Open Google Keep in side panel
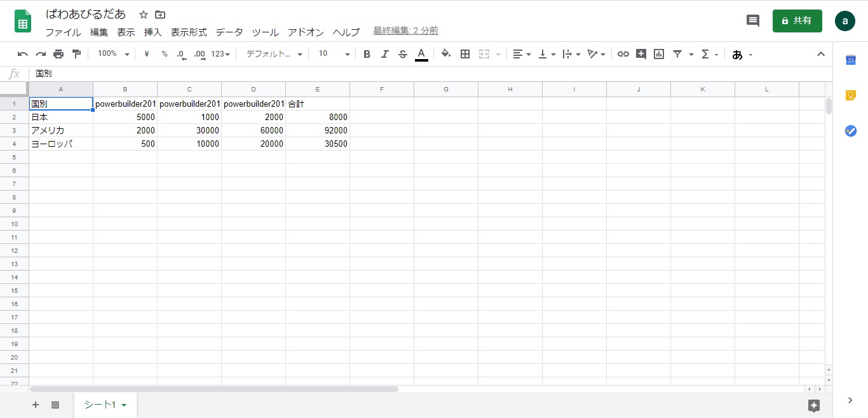The image size is (868, 418). [x=850, y=95]
